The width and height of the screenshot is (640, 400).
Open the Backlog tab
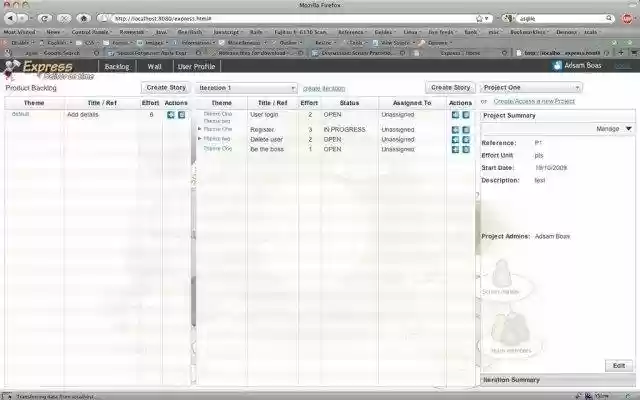click(x=117, y=67)
